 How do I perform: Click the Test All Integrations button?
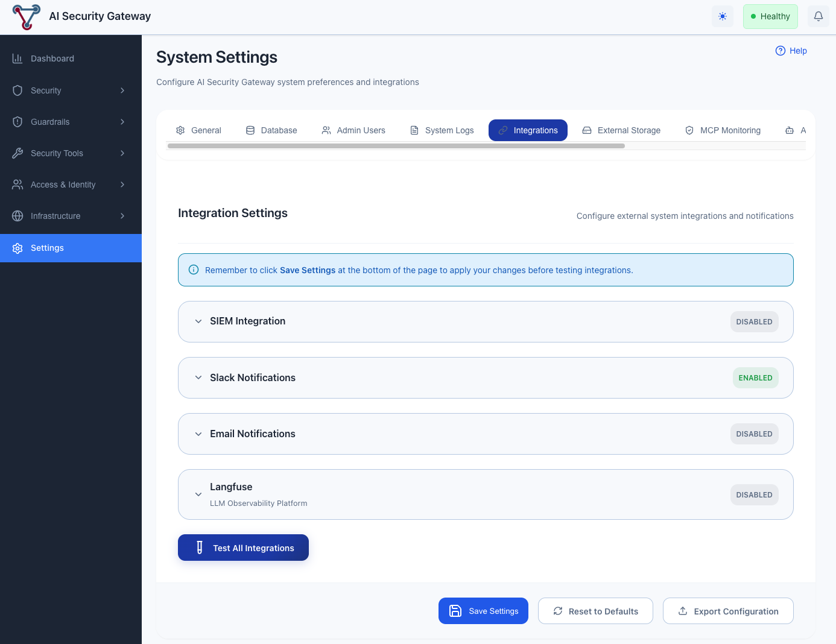243,548
